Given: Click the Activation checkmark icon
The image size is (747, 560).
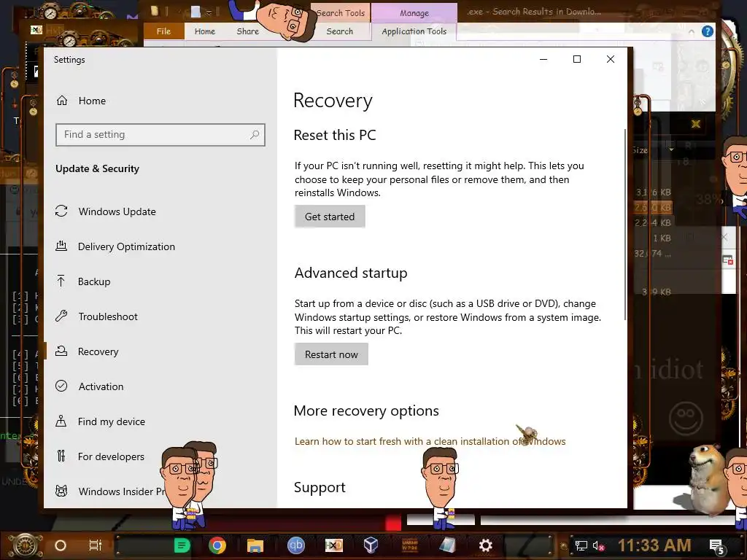Looking at the screenshot, I should point(61,386).
